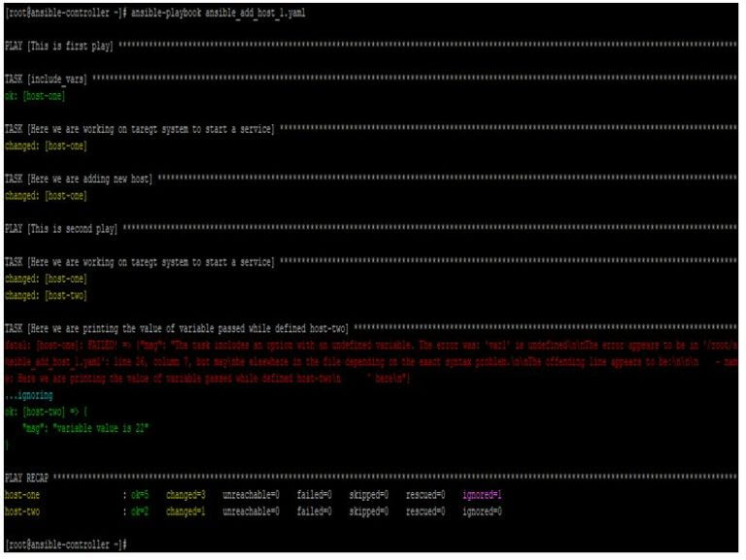Click rescued=0 in host-one recap row
This screenshot has height=560, width=746.
pos(425,495)
